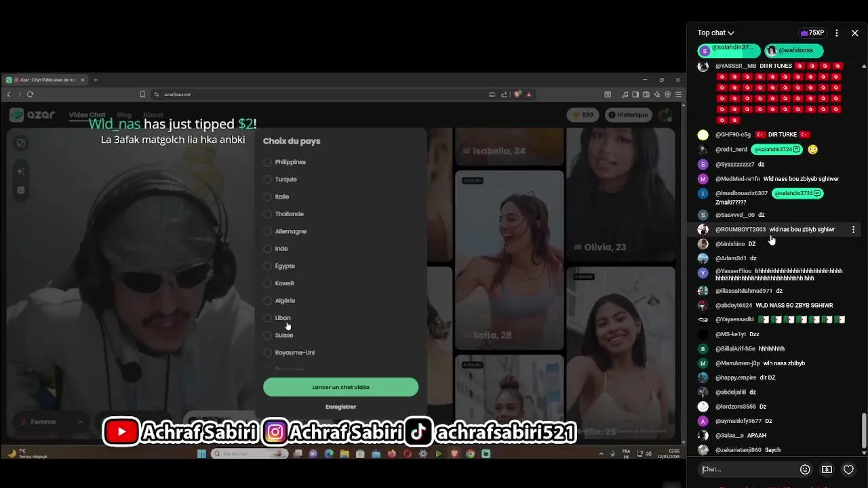Screen dimensions: 868x488
Task: Select Égypte as country
Action: 279,266
